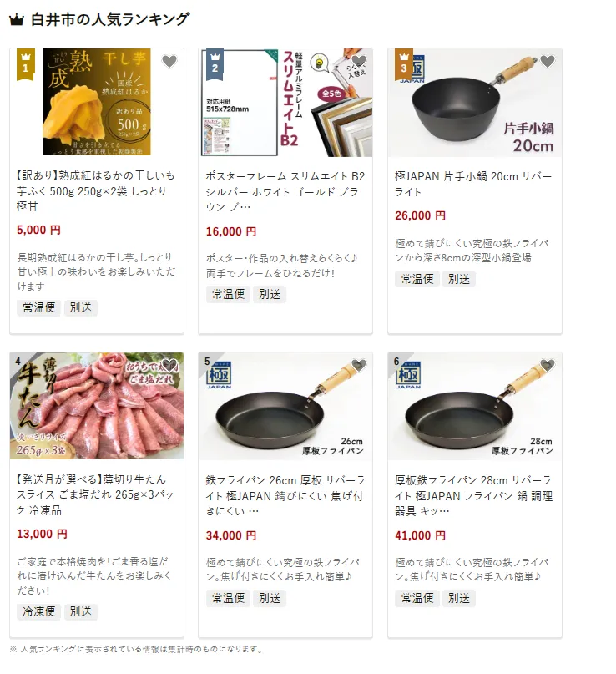Click the crown icon beside ranking heading
The image size is (616, 674).
(x=17, y=20)
